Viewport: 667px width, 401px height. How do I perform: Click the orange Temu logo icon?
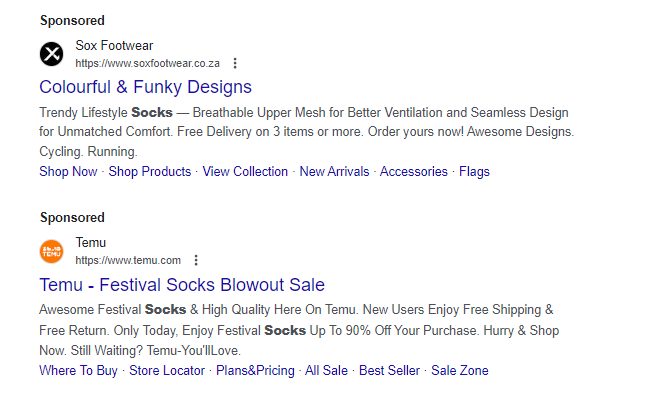[x=51, y=251]
